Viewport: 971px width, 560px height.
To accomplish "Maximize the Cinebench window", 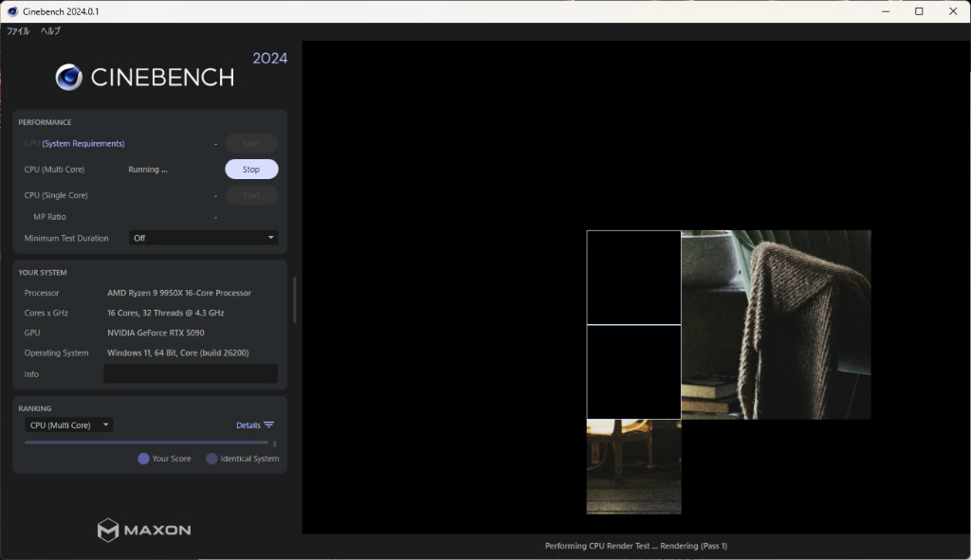I will coord(919,11).
